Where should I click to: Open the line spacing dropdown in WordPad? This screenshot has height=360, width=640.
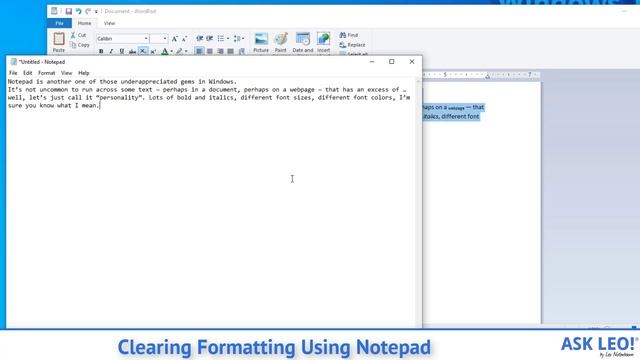[238, 38]
